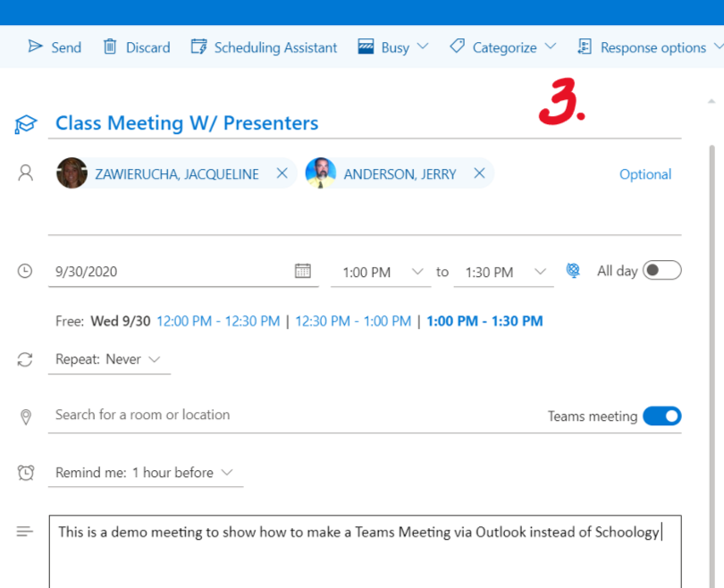Viewport: 724px width, 588px height.
Task: Open the Remind me dropdown
Action: tap(144, 473)
